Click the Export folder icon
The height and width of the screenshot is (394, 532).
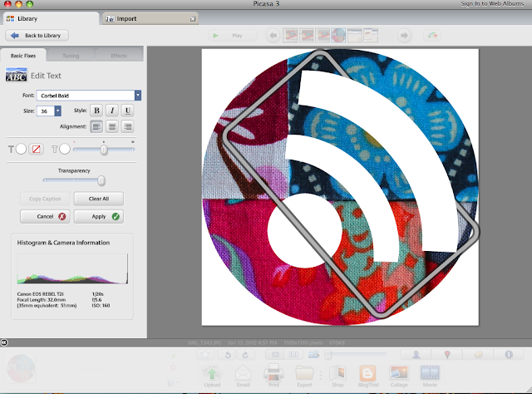pos(304,376)
